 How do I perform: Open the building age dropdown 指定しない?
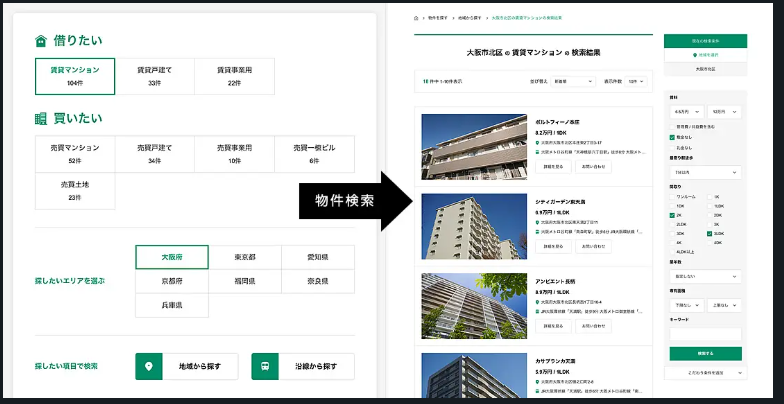pos(706,276)
